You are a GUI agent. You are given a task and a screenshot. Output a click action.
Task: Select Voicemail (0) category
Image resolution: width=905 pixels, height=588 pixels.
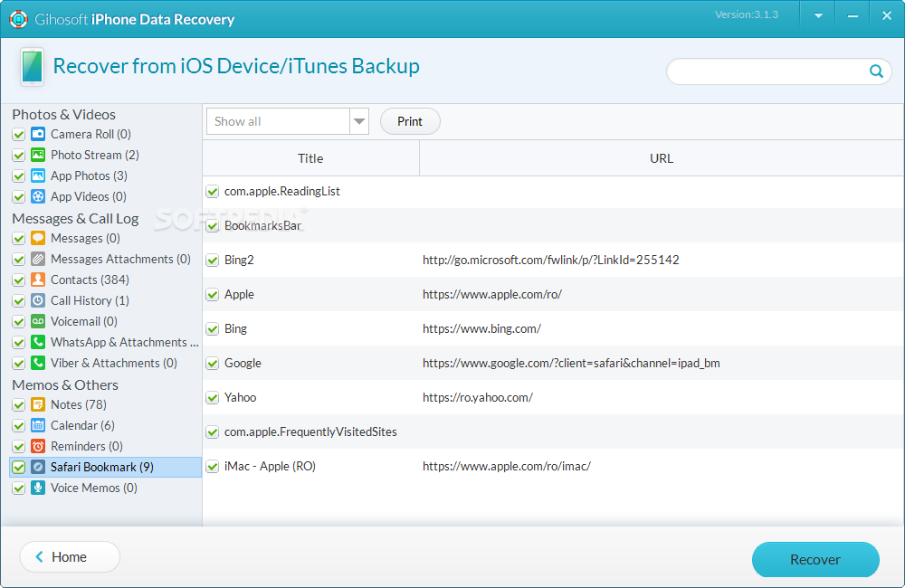83,321
